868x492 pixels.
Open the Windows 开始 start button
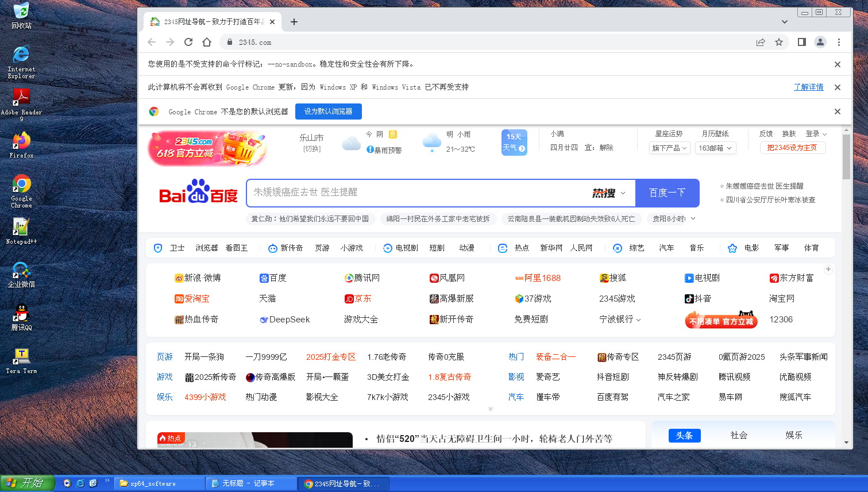pyautogui.click(x=27, y=483)
